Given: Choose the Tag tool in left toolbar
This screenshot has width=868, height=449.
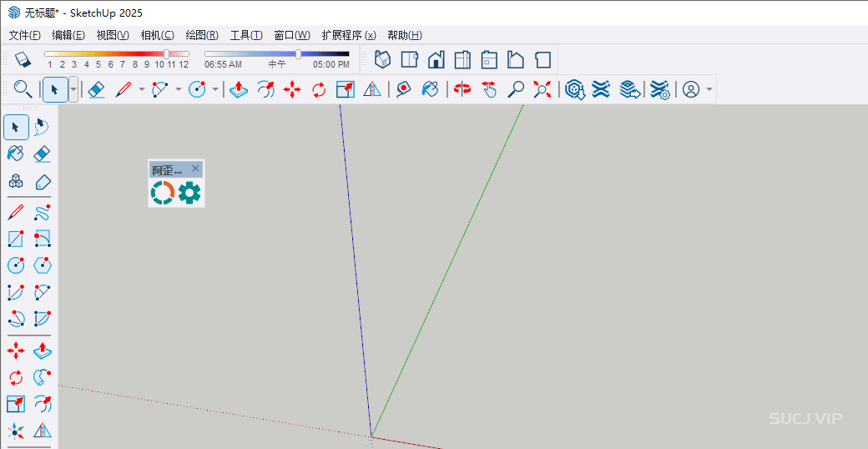Looking at the screenshot, I should click(x=43, y=181).
